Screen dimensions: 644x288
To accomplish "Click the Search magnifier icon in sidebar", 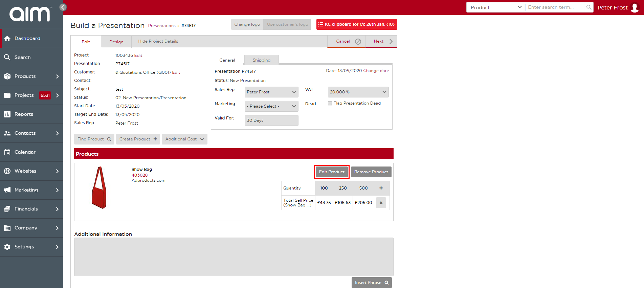I will pyautogui.click(x=7, y=58).
